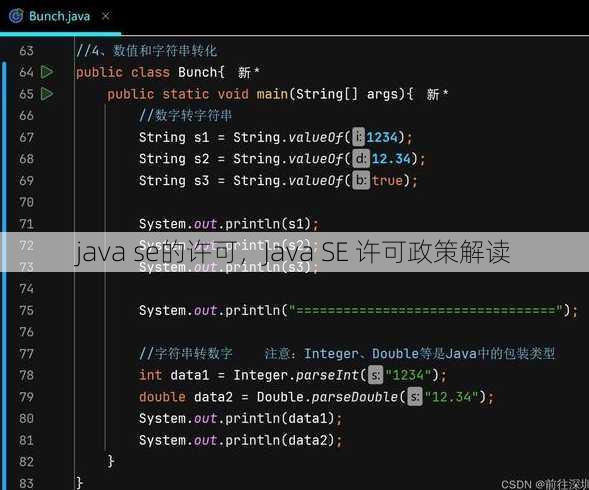Click the 'double' keyword on line 79

coord(162,397)
